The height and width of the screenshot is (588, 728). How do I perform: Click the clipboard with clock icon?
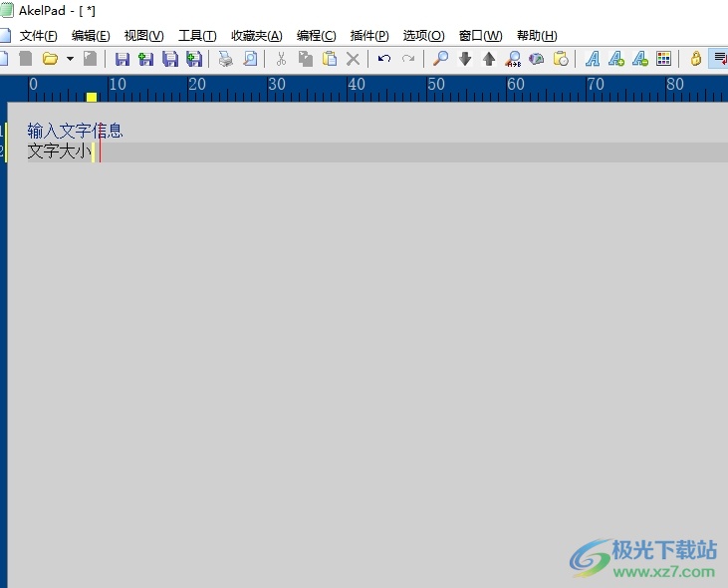coord(561,59)
